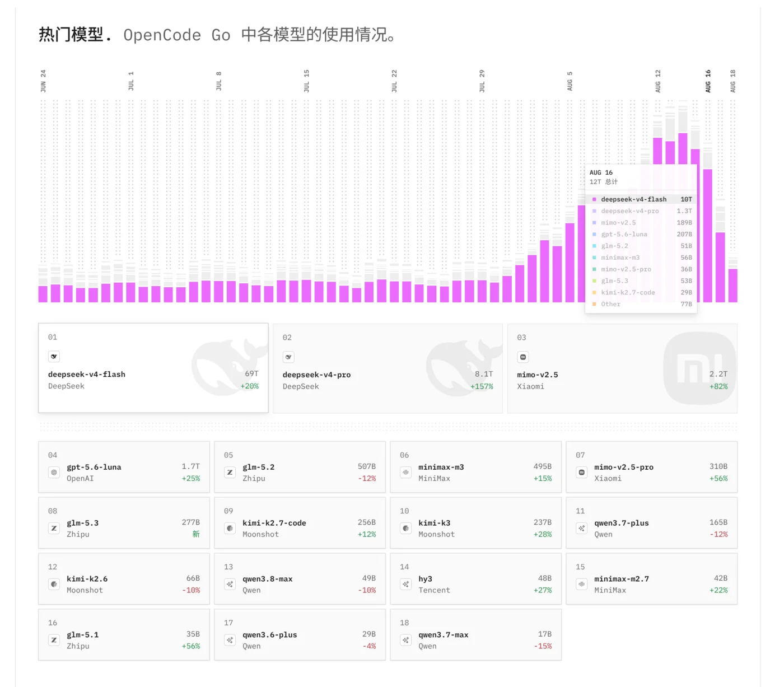Click the 17B value for qwen3.7-max

(x=545, y=634)
